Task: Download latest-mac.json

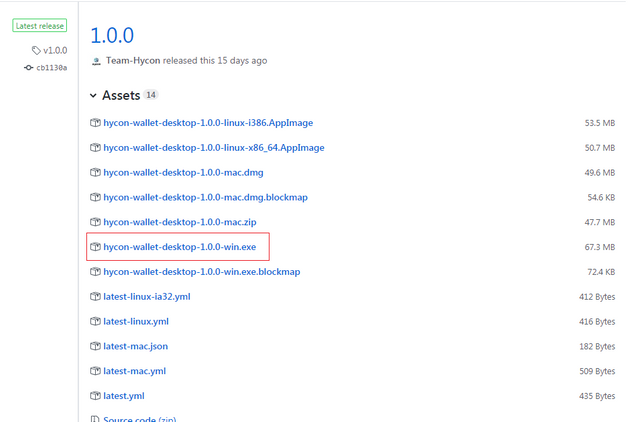Action: (136, 346)
